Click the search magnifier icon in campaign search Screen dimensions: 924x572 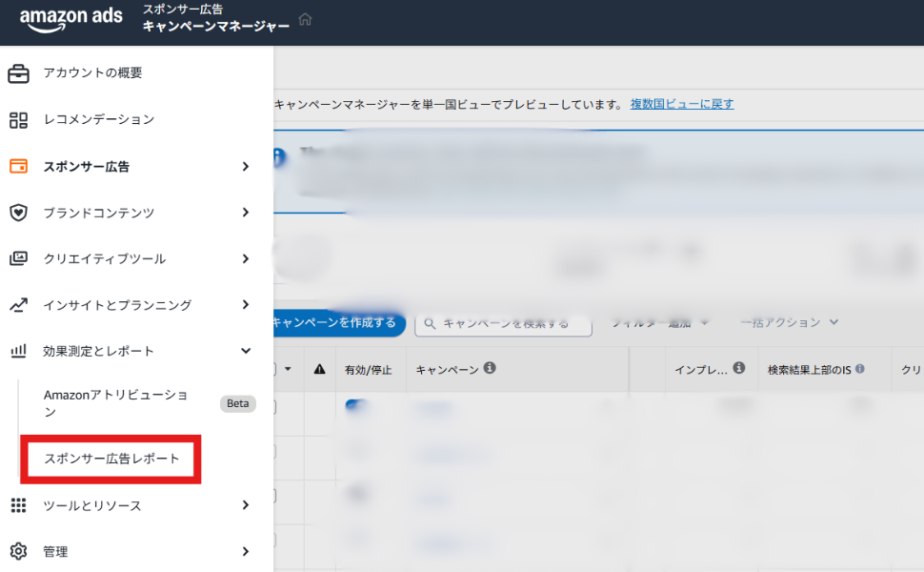(x=430, y=324)
